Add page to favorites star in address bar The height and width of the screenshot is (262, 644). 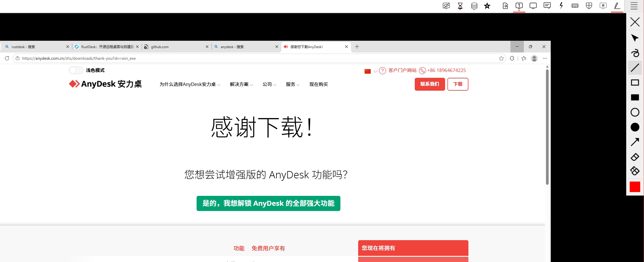tap(501, 58)
